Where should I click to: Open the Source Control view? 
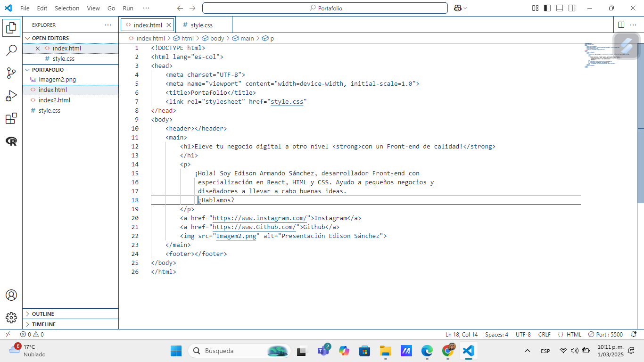(x=11, y=73)
